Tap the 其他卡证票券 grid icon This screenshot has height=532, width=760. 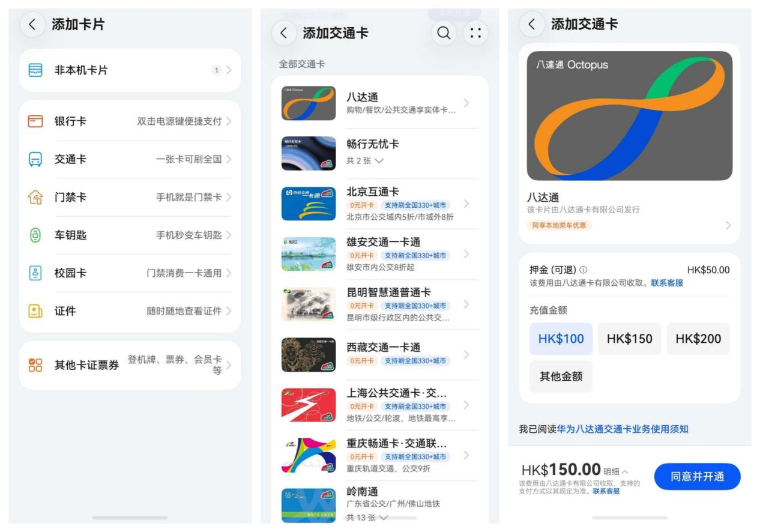click(36, 365)
